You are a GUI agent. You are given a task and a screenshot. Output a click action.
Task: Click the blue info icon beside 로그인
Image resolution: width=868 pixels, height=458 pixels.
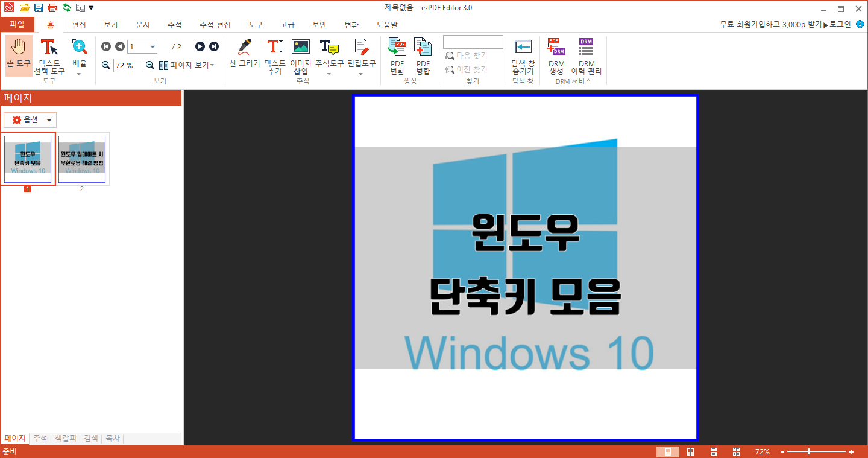pyautogui.click(x=860, y=24)
